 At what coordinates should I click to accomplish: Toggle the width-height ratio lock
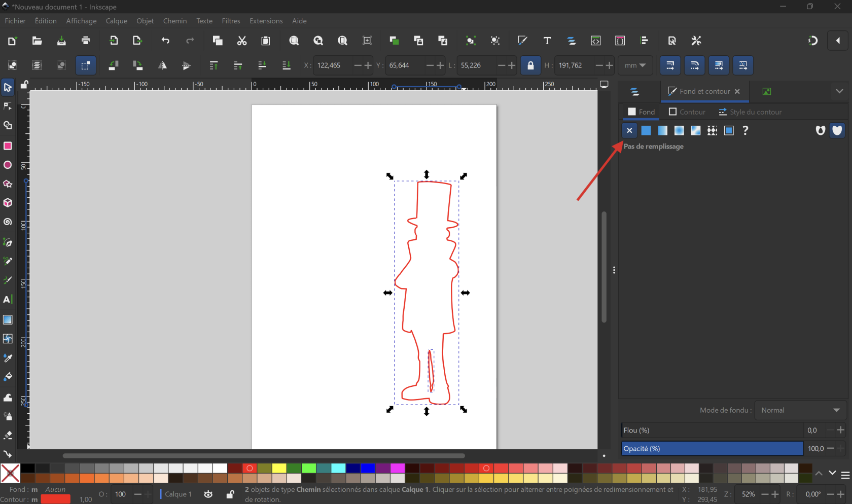pos(530,65)
